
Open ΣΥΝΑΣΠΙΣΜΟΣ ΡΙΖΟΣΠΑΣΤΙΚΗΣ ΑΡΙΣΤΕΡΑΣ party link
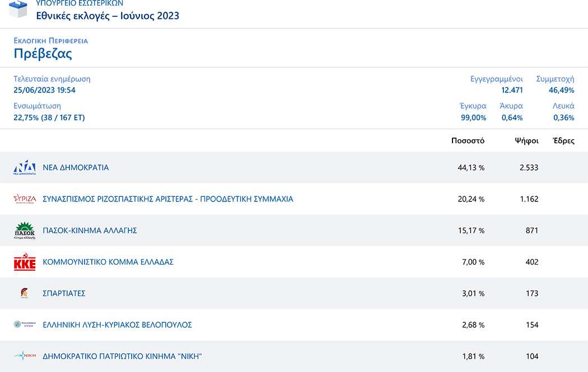[x=168, y=199]
